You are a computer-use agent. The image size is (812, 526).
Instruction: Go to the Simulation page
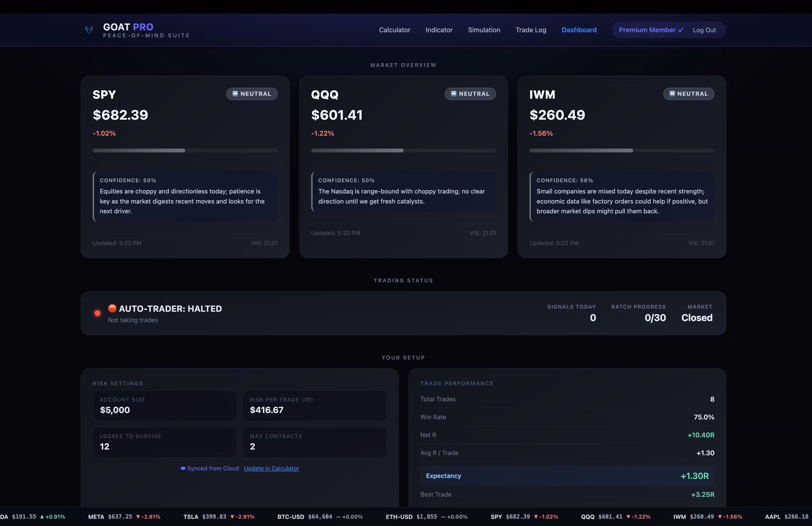[484, 30]
